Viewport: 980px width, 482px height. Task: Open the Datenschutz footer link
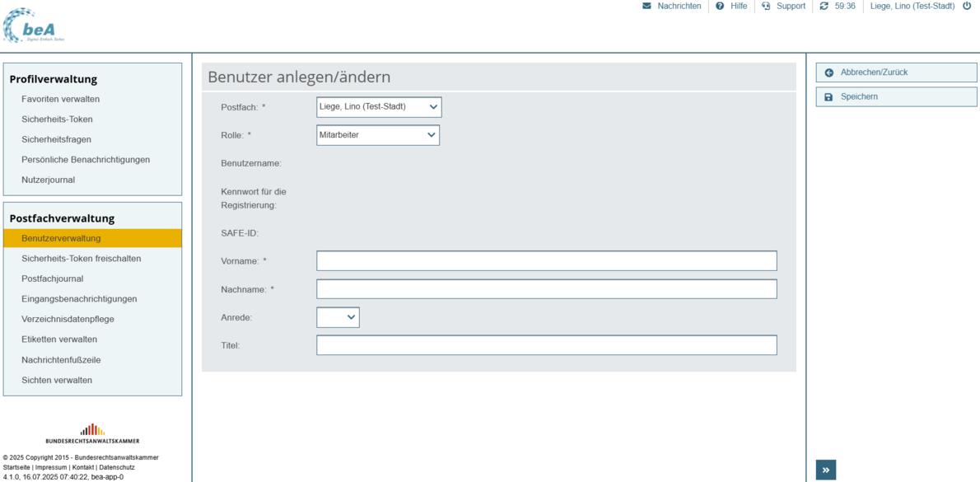[x=117, y=467]
